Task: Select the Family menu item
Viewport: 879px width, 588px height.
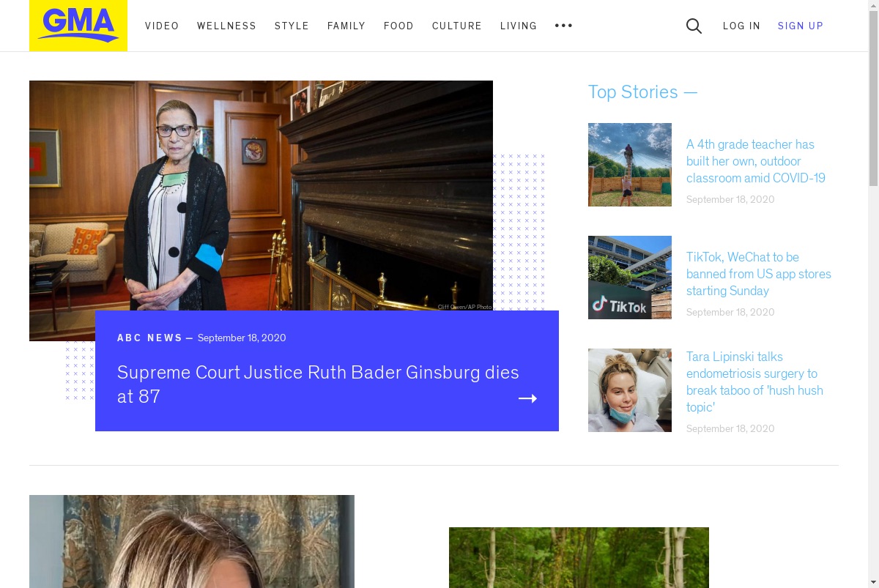Action: click(346, 26)
